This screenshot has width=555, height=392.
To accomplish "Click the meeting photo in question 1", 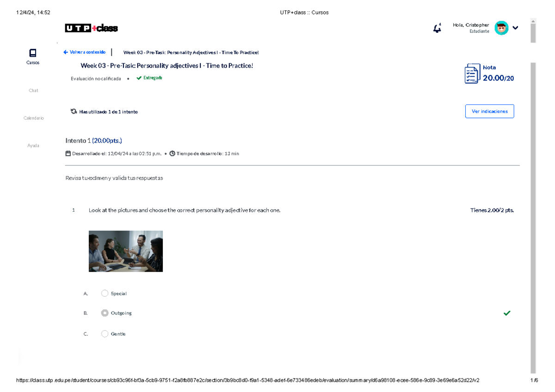I will [x=126, y=251].
